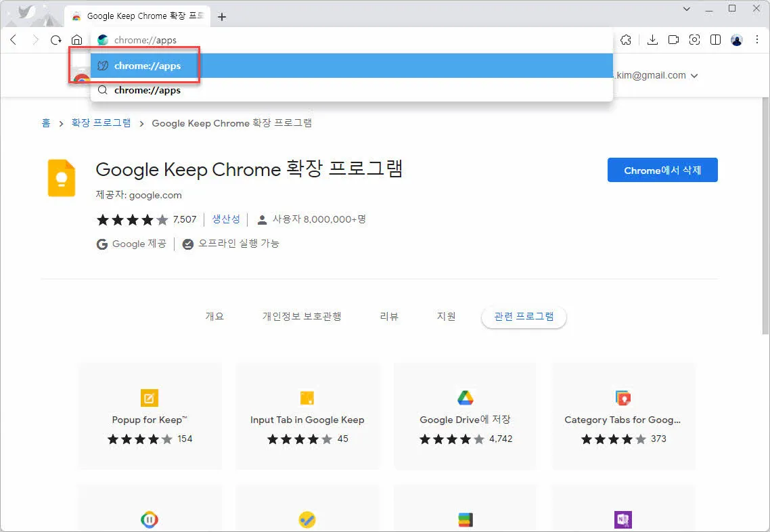Click the page vertical scrollbar
This screenshot has width=770, height=532.
(765, 216)
